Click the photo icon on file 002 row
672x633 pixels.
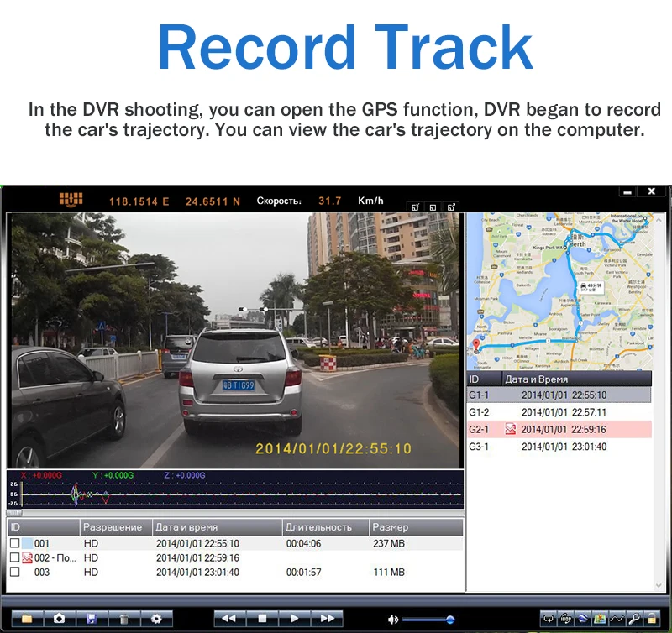(x=28, y=557)
